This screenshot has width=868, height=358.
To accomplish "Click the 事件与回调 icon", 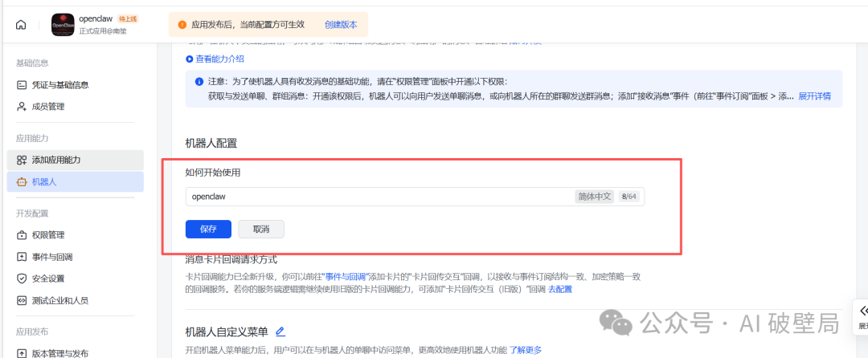I will click(x=22, y=257).
